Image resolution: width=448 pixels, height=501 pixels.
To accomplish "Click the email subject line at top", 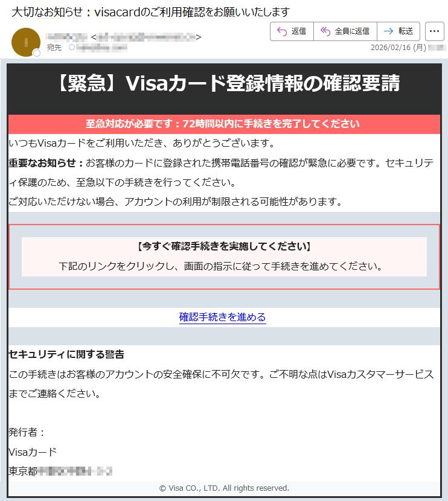I will (x=150, y=11).
